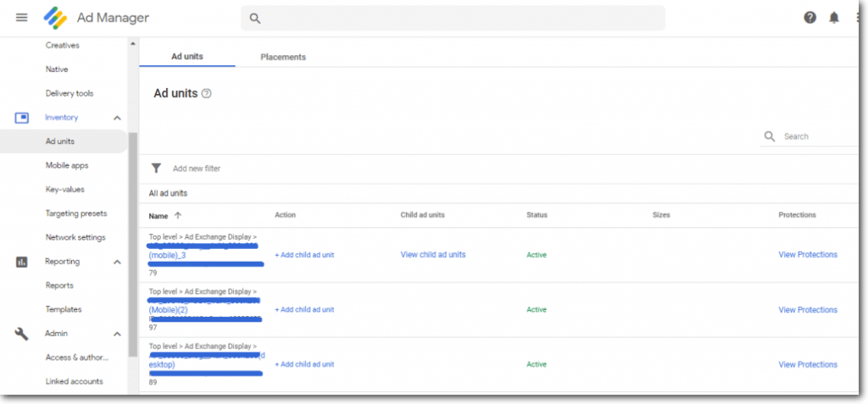Open the hamburger main menu

(x=22, y=18)
